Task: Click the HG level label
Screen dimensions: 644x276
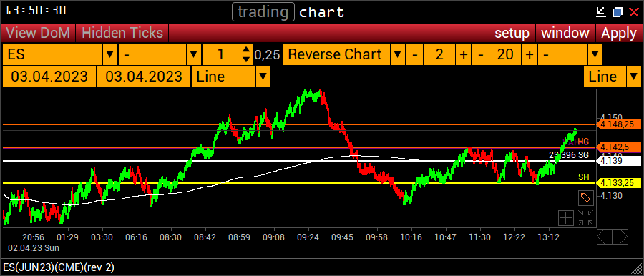Action: [x=584, y=142]
